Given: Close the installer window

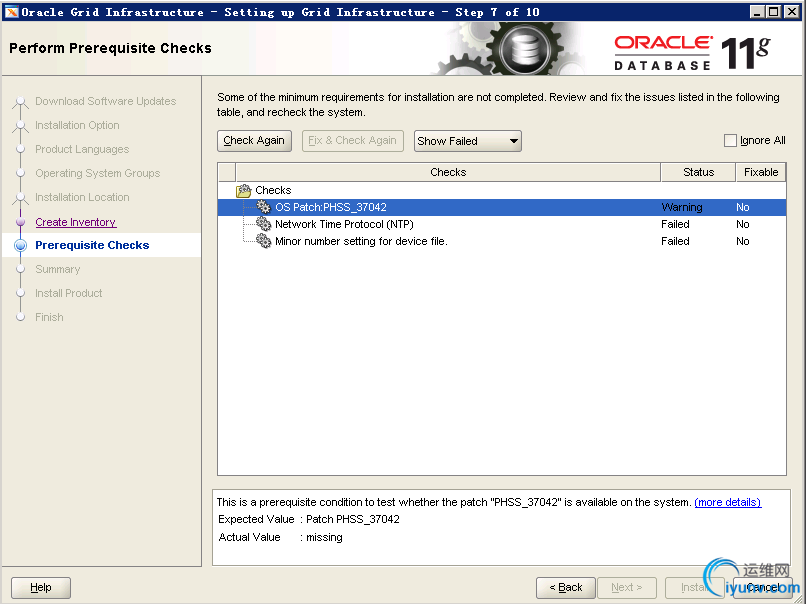Looking at the screenshot, I should pos(792,12).
